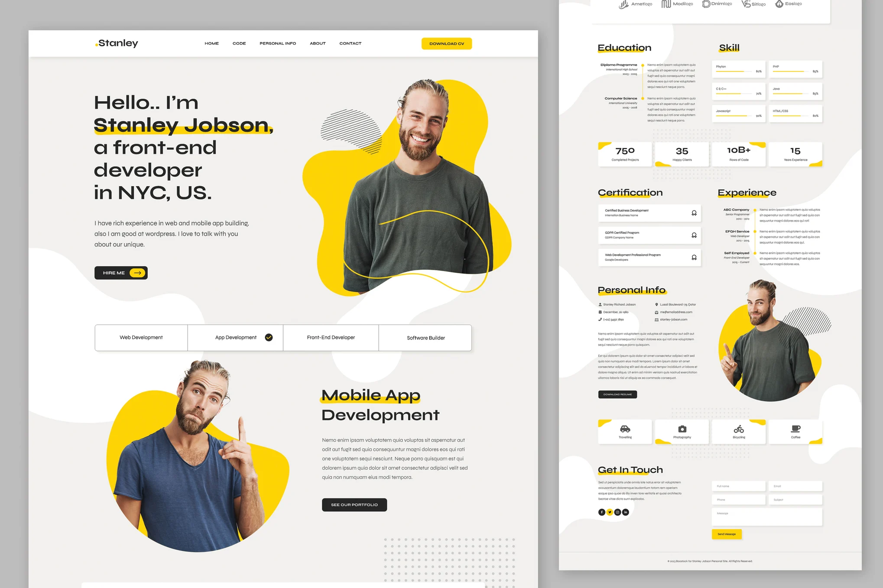The width and height of the screenshot is (883, 588).
Task: Click the DOWNLOAD CV button
Action: pyautogui.click(x=446, y=43)
